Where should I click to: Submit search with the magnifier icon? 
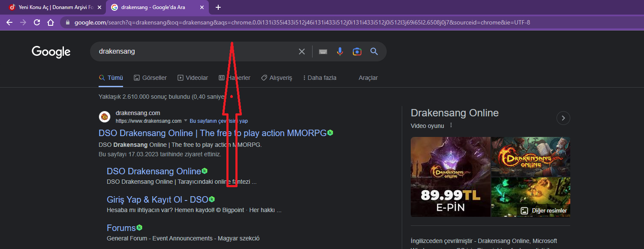tap(374, 52)
